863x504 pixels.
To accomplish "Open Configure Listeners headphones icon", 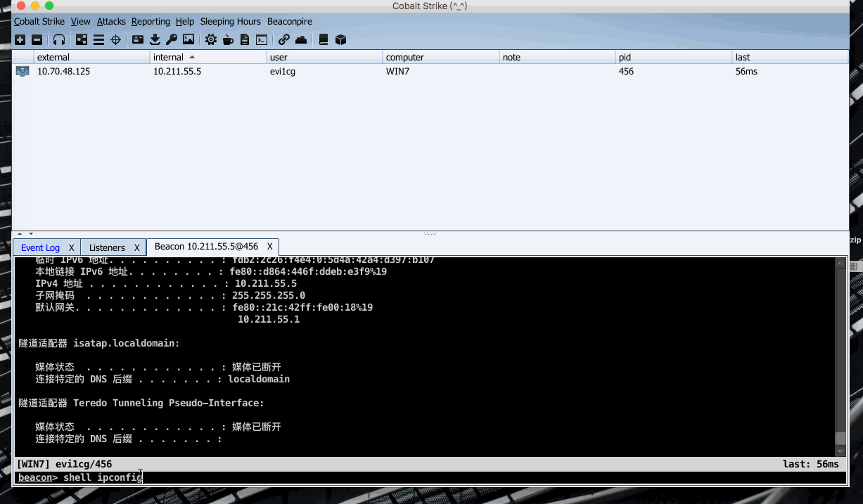I will pyautogui.click(x=59, y=40).
